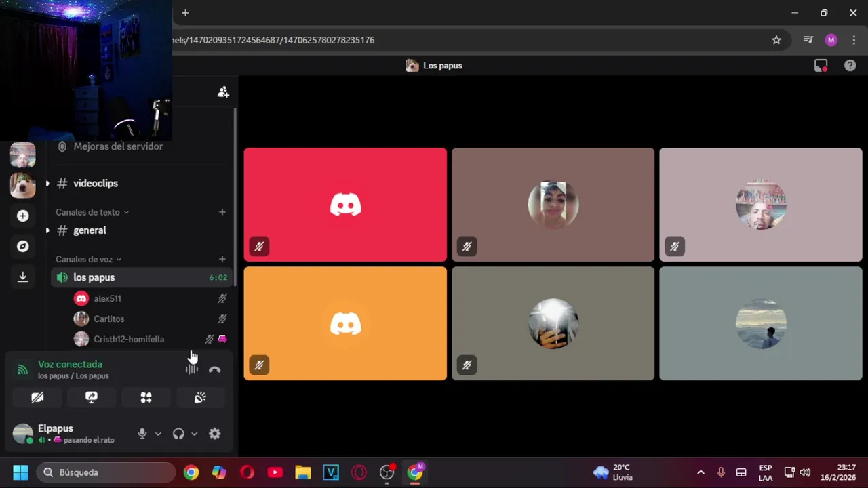Add a server plus button
868x488 pixels.
point(22,216)
